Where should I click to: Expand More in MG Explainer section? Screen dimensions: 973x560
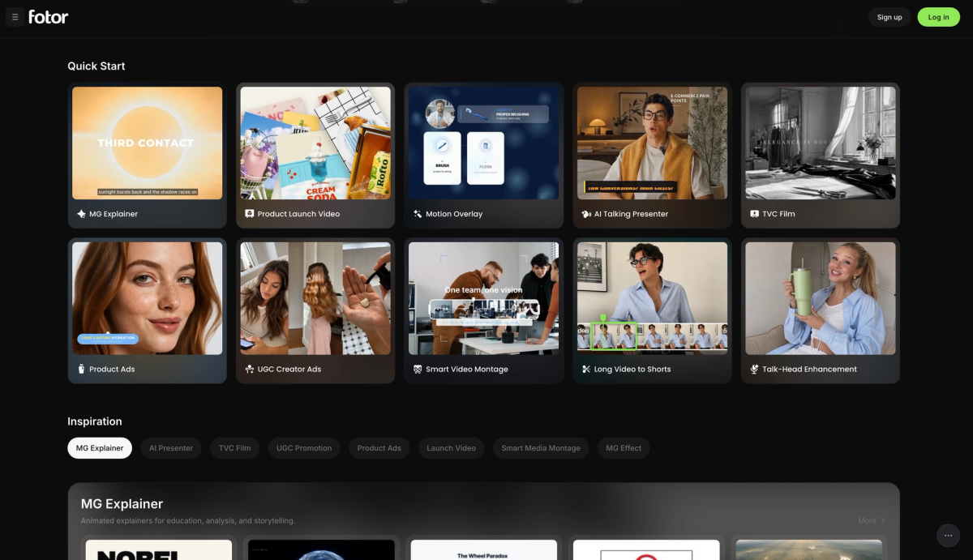tap(872, 520)
